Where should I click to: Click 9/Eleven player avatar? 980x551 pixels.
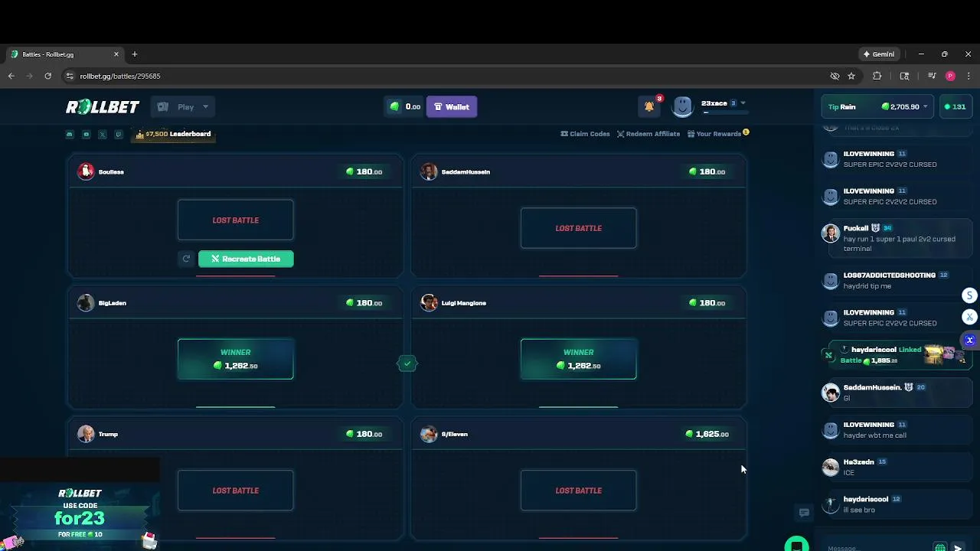click(429, 434)
